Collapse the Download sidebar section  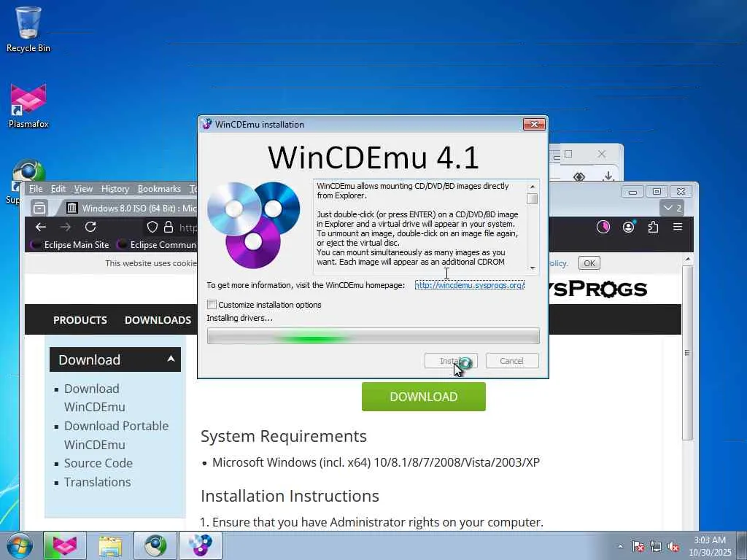tap(171, 359)
